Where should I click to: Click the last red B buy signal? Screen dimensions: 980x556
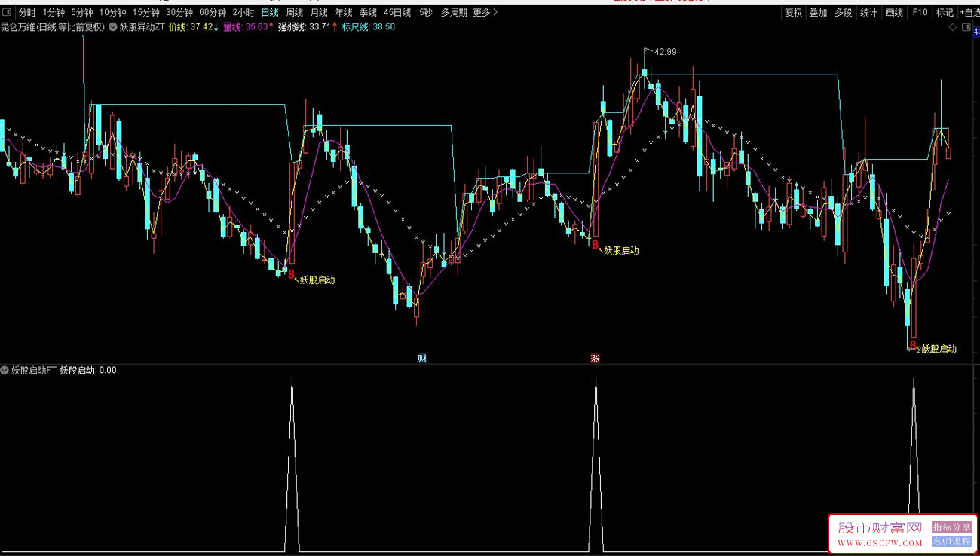912,345
